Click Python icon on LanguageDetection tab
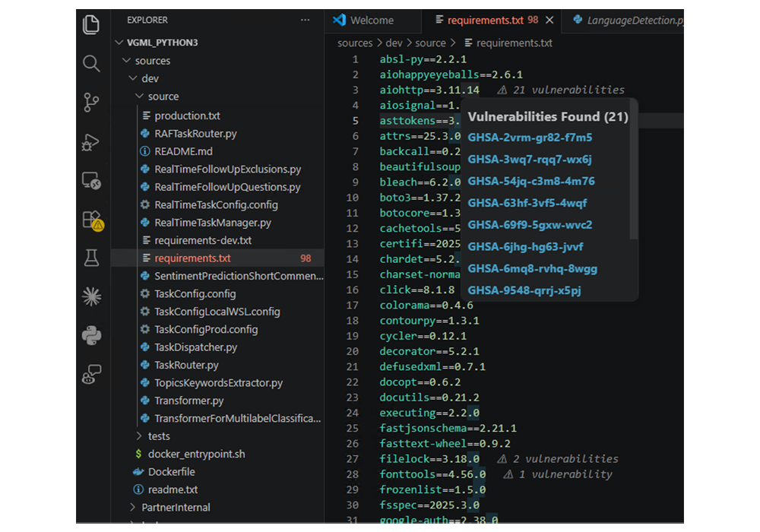Screen dimensions: 760x532 tap(578, 20)
